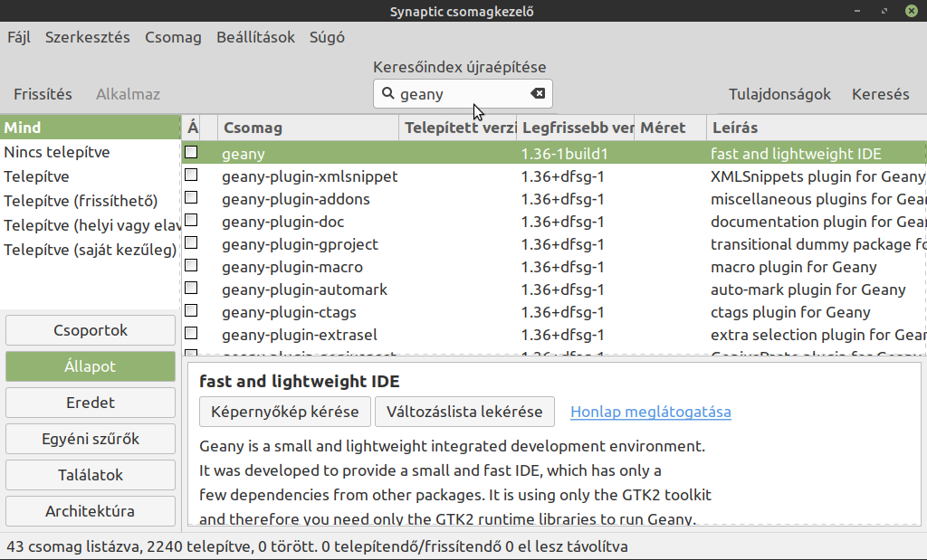Screen dimensions: 927x560
Task: Select the Nincs telepítve filter
Action: coord(90,152)
